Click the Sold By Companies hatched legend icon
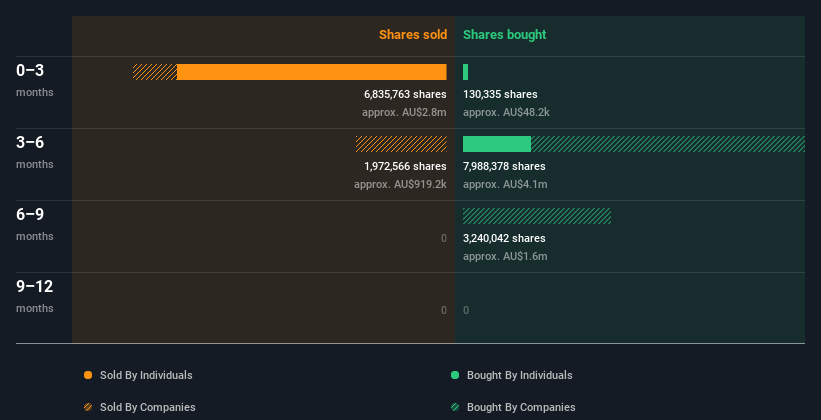Screen dimensions: 821x420 click(88, 407)
